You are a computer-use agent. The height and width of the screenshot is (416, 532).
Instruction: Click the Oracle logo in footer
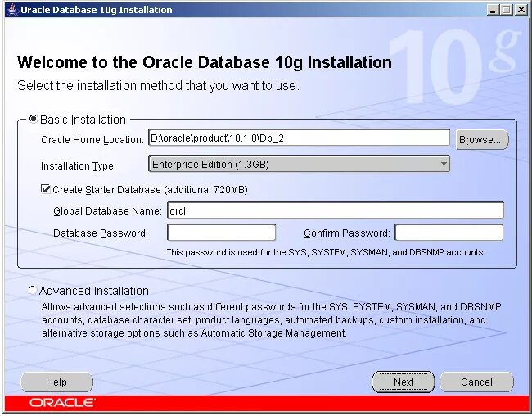(62, 403)
